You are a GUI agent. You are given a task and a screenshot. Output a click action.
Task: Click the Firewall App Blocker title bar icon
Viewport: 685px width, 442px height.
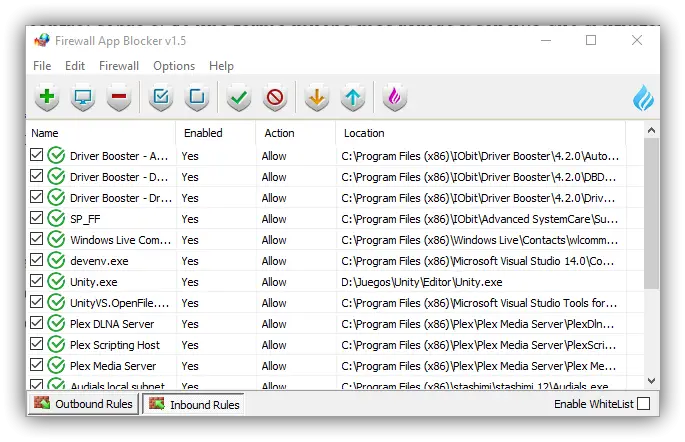(42, 41)
